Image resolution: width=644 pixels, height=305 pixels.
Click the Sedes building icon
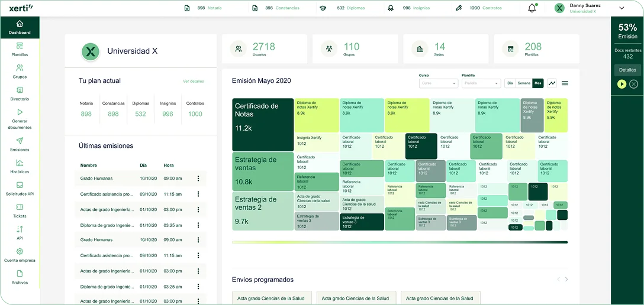420,49
